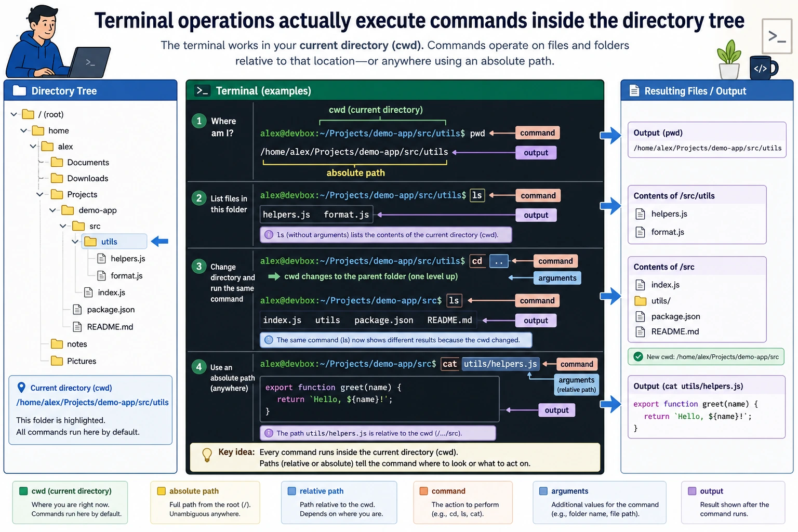
Task: Click the absolute path label under the pwd output
Action: point(355,173)
